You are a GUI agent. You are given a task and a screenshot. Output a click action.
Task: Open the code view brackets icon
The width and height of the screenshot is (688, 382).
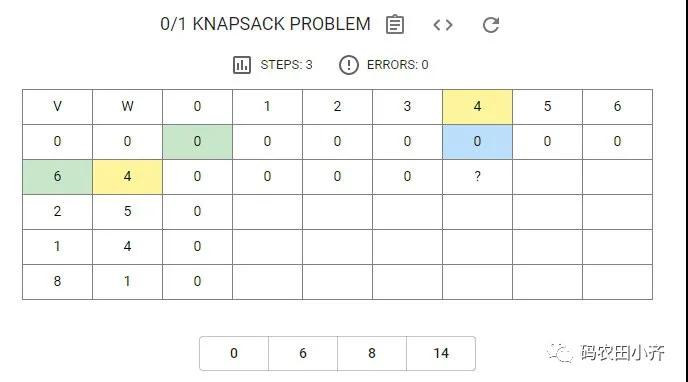point(443,25)
